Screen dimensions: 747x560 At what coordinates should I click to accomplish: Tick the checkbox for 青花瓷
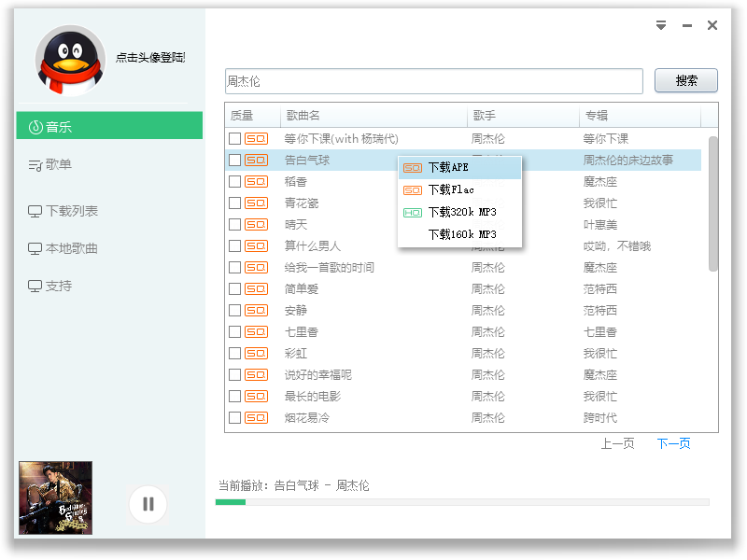click(235, 203)
